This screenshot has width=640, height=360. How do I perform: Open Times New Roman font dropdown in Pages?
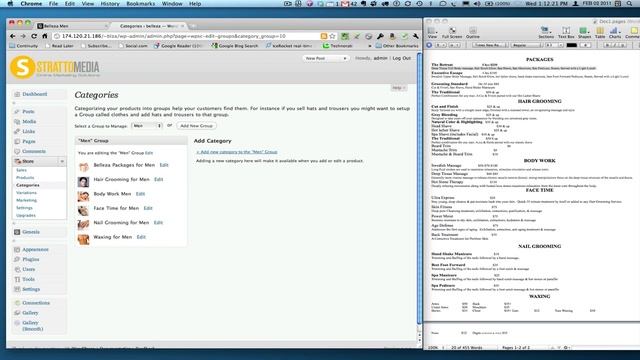click(x=490, y=45)
